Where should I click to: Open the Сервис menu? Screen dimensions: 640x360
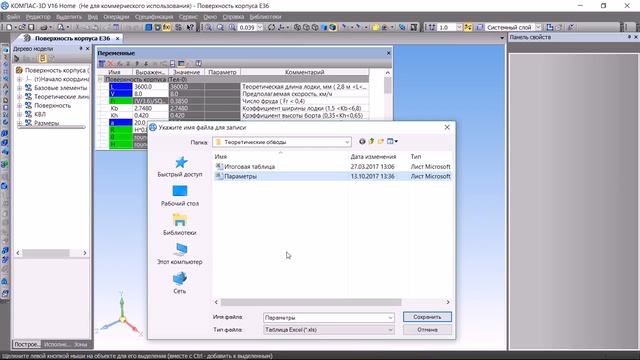[x=188, y=17]
